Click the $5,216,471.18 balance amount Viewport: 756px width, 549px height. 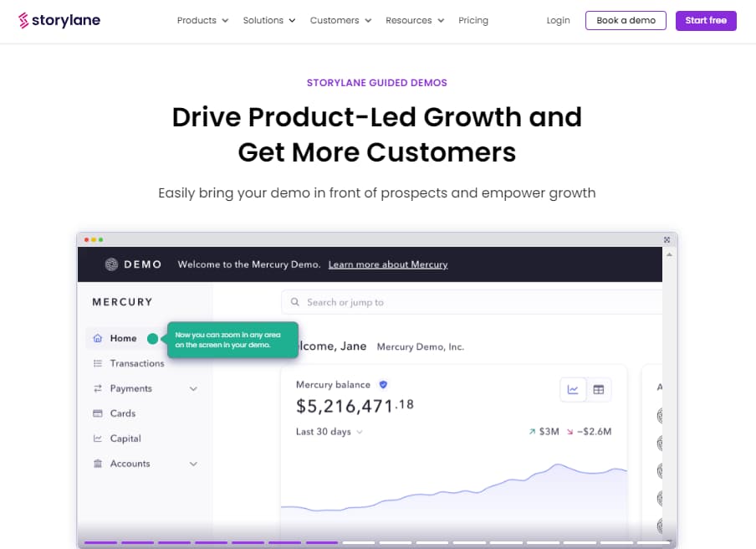355,406
